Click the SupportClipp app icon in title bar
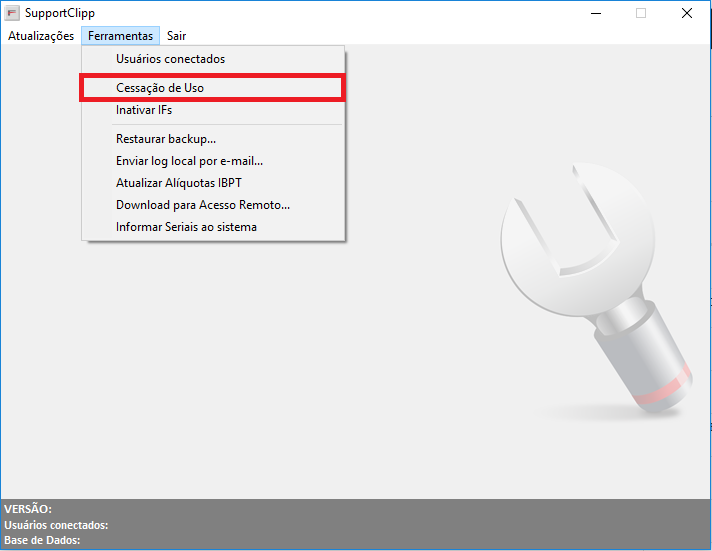712x551 pixels. pos(13,14)
